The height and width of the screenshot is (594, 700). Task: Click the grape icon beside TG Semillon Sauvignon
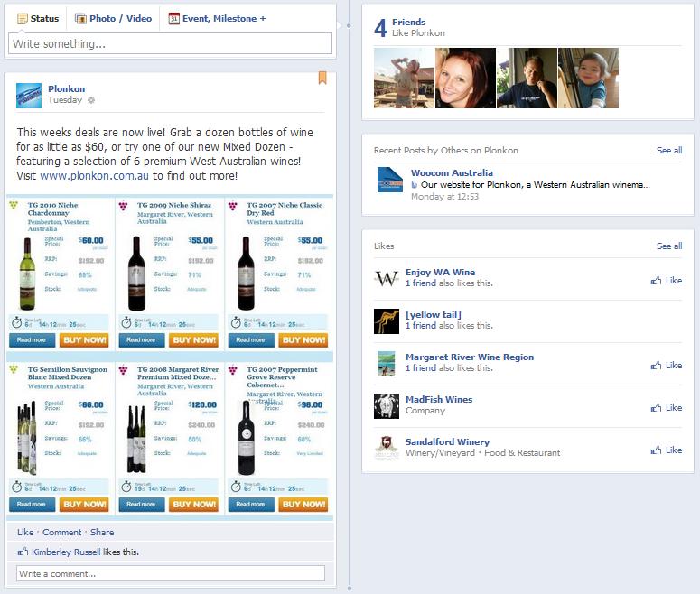click(x=14, y=369)
